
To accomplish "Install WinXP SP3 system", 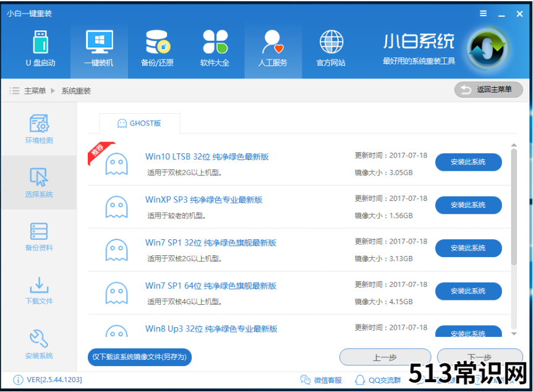I will tap(469, 205).
